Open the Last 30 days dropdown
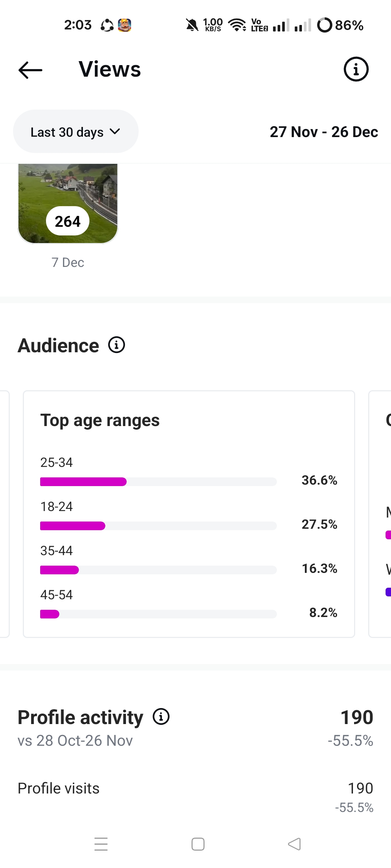The image size is (391, 868). click(x=75, y=132)
